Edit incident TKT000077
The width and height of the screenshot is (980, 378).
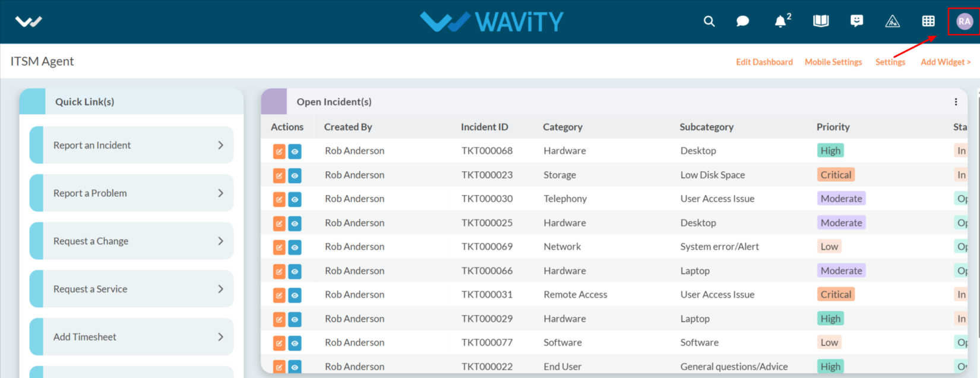click(279, 343)
